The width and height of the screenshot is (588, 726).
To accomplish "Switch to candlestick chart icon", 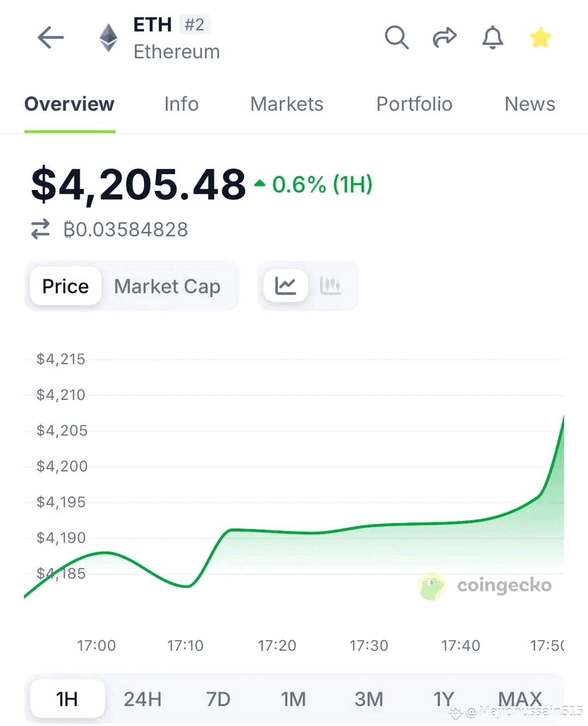I will [330, 286].
